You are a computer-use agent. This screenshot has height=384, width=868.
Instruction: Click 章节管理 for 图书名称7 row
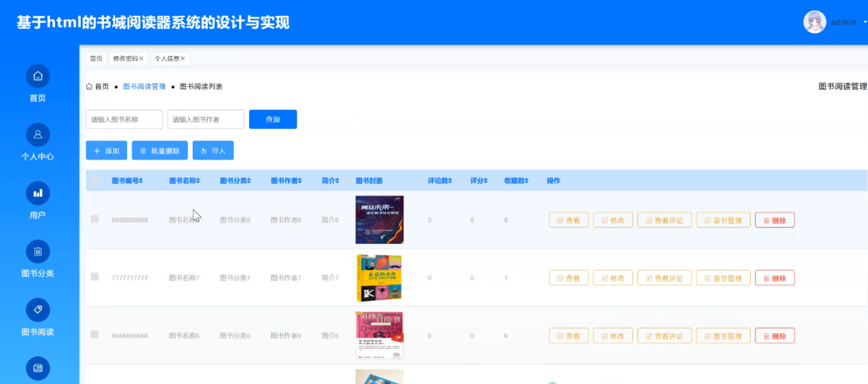tap(723, 278)
